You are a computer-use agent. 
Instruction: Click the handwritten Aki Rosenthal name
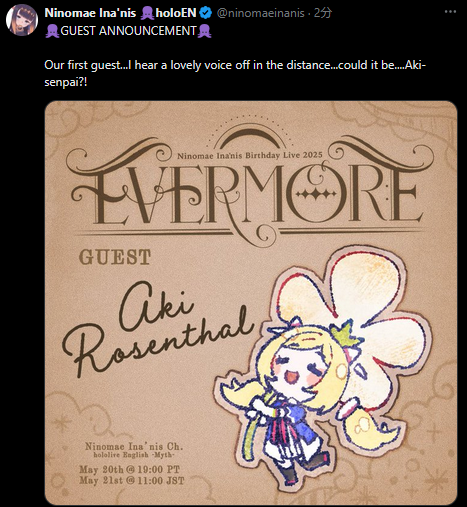[x=157, y=330]
